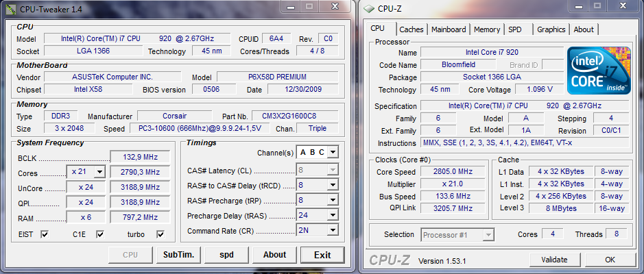Click the Bloomfield code name field
The height and width of the screenshot is (274, 644).
coord(458,65)
